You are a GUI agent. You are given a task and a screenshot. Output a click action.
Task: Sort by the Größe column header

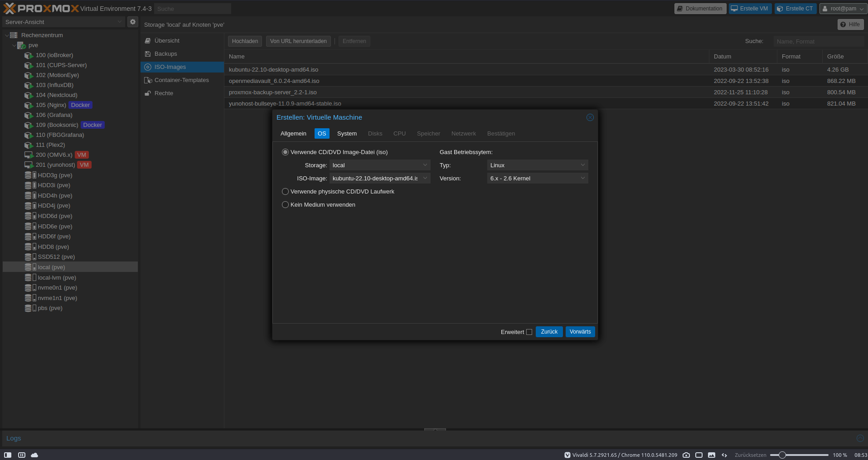[x=844, y=57]
